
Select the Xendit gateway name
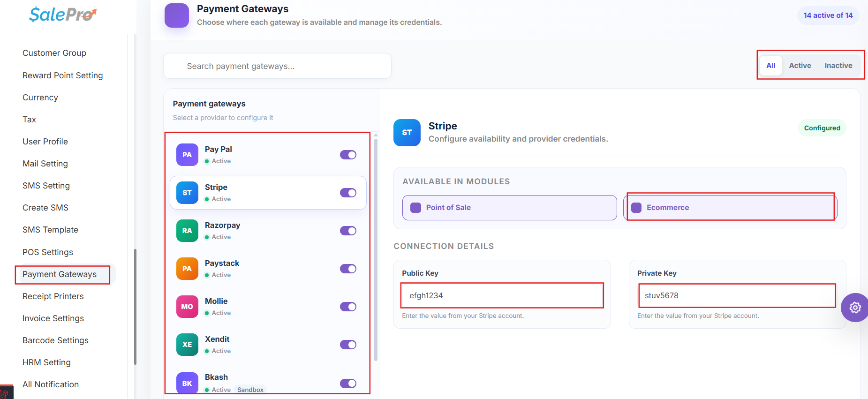click(217, 339)
